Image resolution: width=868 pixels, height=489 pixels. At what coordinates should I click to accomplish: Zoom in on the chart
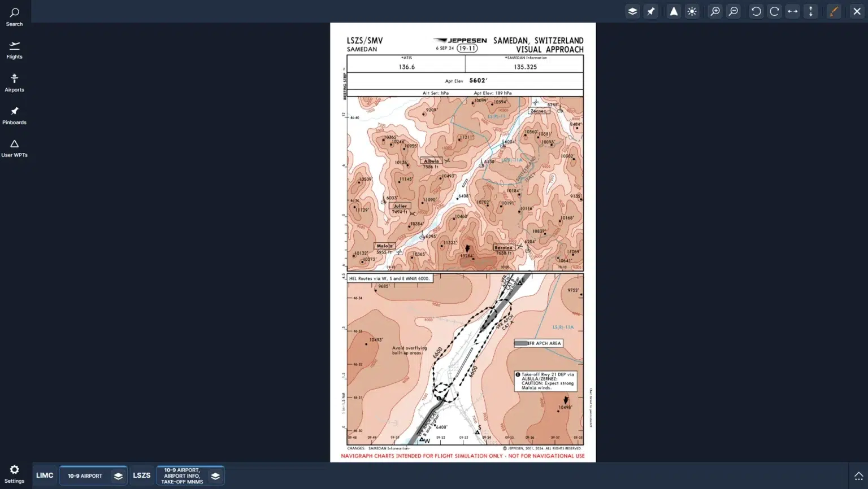(715, 11)
